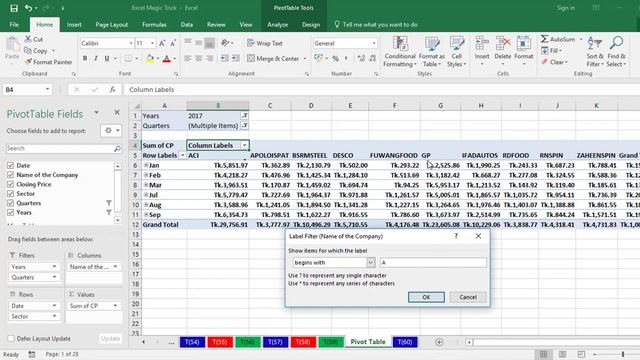Switch to the Page Layout tab

click(x=111, y=24)
